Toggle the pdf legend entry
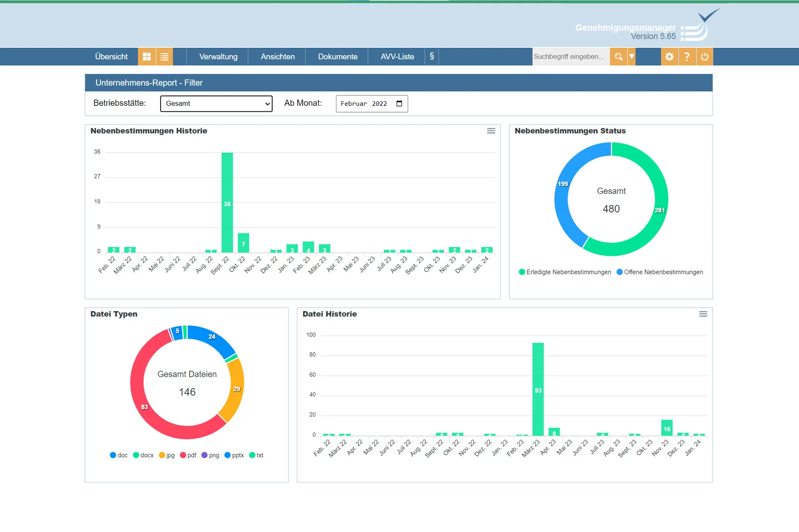 (x=188, y=456)
